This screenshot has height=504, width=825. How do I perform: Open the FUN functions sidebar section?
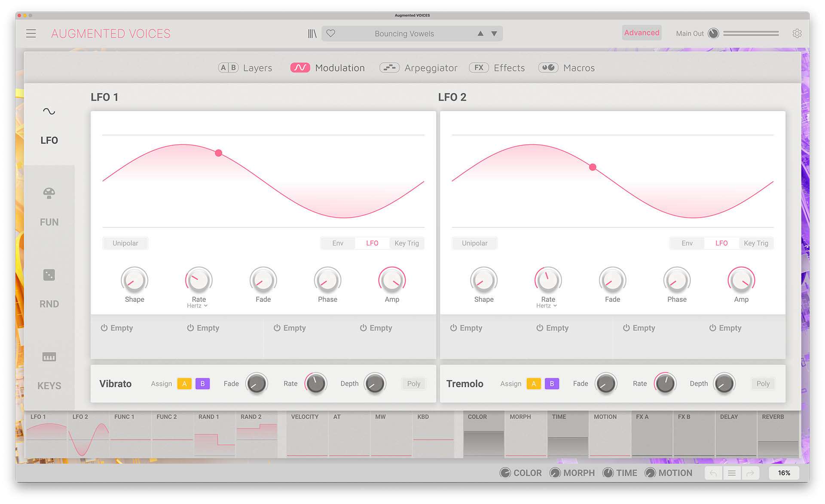[49, 206]
